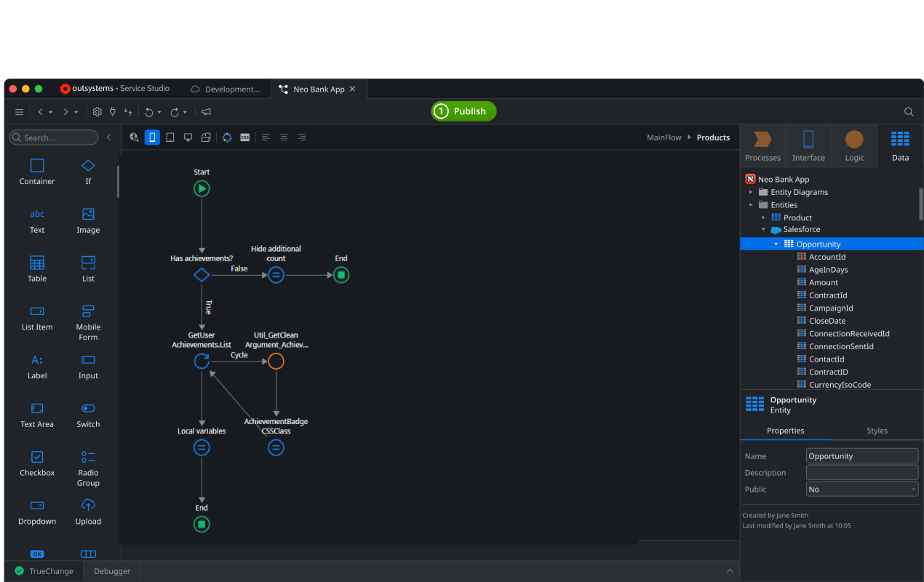Select the If widget

pyautogui.click(x=88, y=172)
